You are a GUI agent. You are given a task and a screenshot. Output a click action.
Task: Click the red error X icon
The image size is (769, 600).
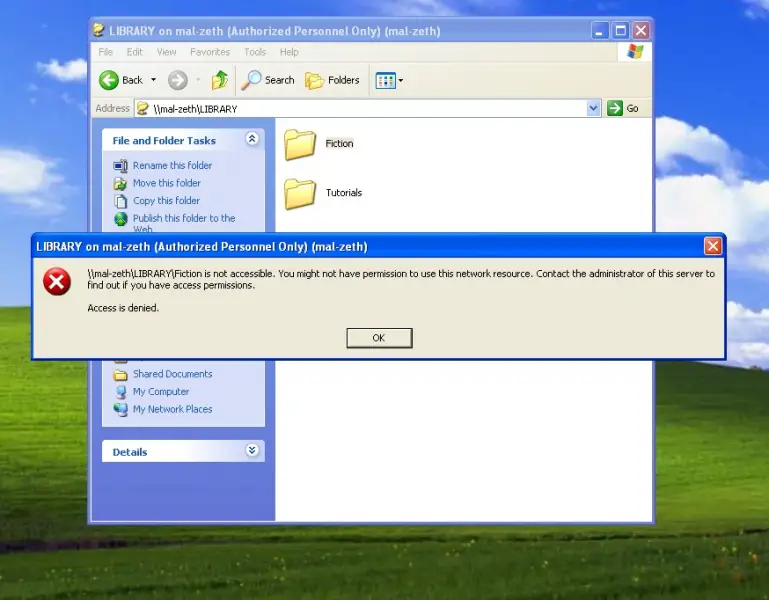pyautogui.click(x=57, y=282)
